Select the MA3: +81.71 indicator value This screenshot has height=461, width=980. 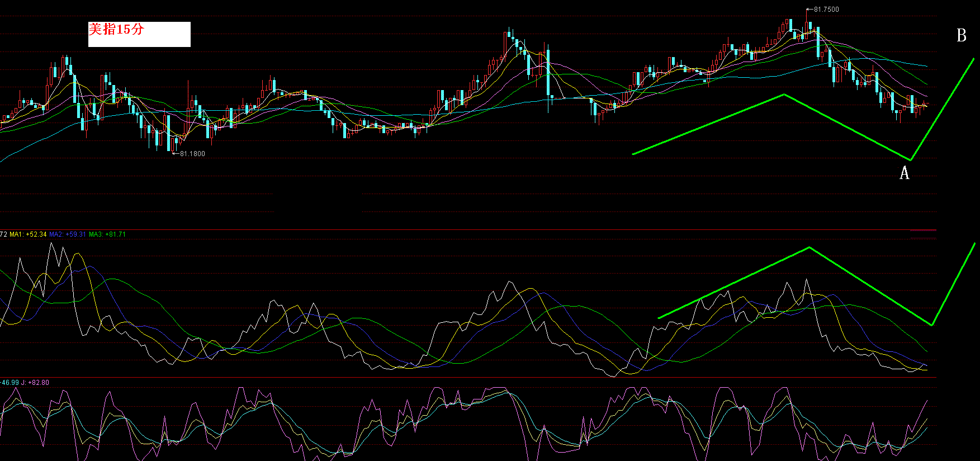click(107, 234)
